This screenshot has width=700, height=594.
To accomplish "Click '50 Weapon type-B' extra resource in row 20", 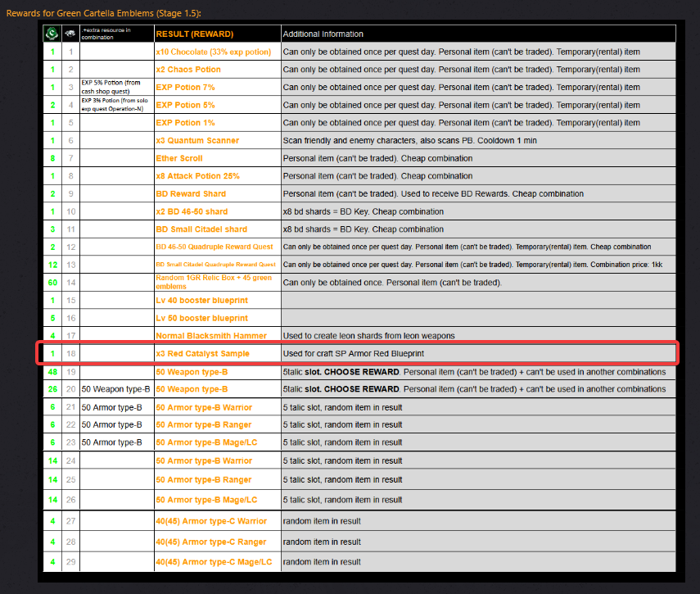I will (115, 389).
